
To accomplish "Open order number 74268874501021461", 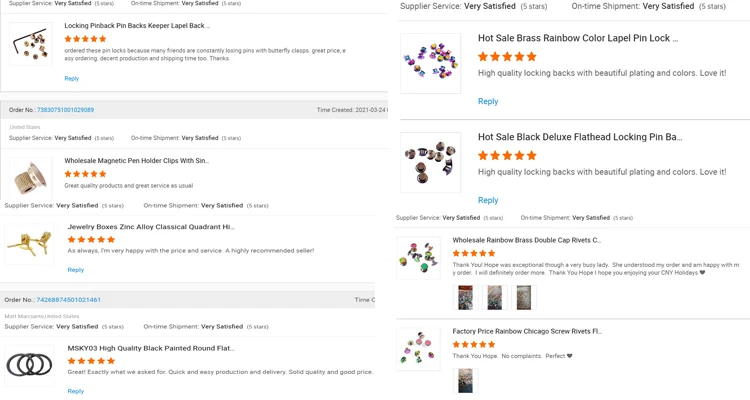I will click(69, 300).
